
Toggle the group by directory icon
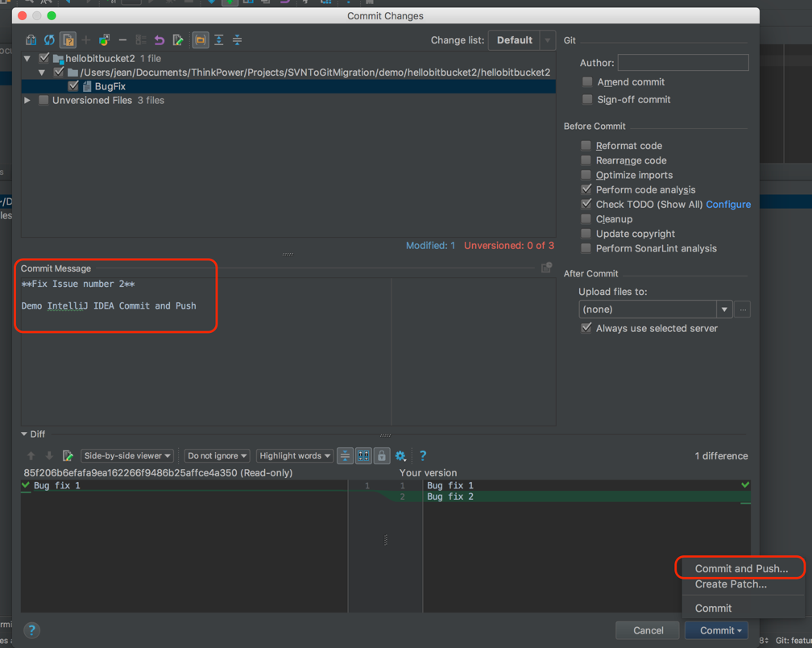[x=201, y=39]
